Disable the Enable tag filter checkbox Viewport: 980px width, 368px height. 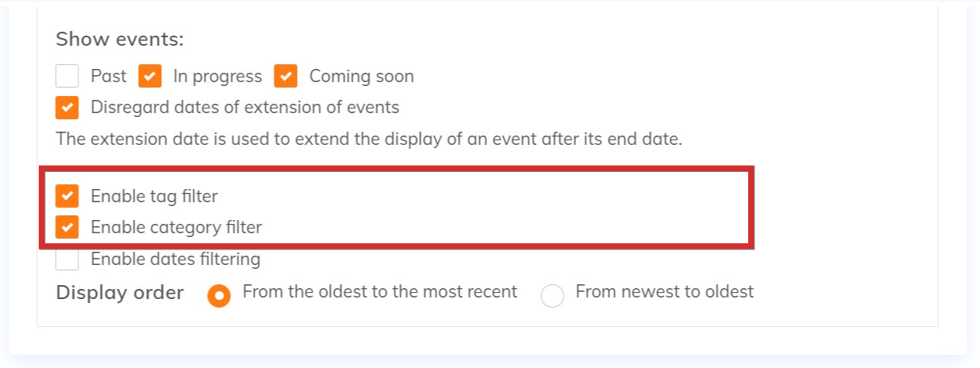click(67, 197)
